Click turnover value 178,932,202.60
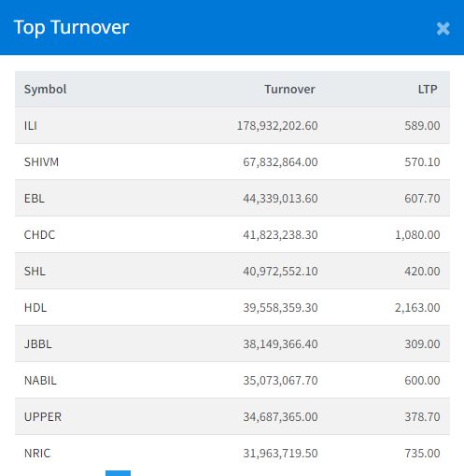 [277, 126]
